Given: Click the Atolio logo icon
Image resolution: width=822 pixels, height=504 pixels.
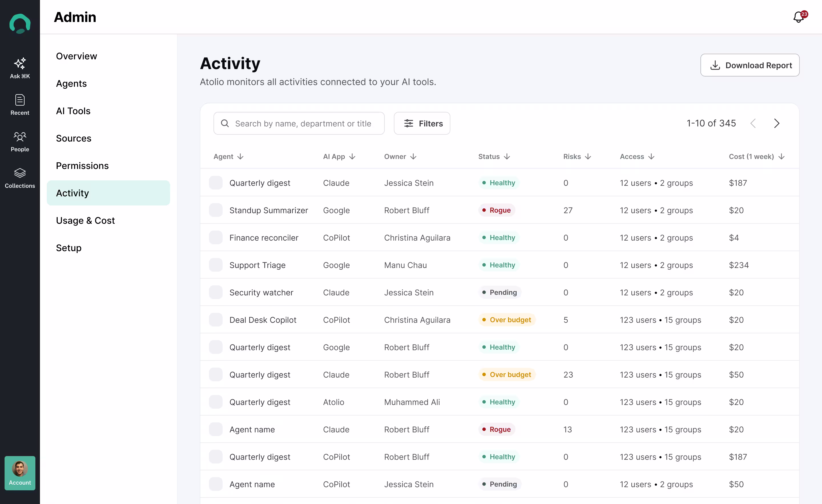Looking at the screenshot, I should pos(20,23).
